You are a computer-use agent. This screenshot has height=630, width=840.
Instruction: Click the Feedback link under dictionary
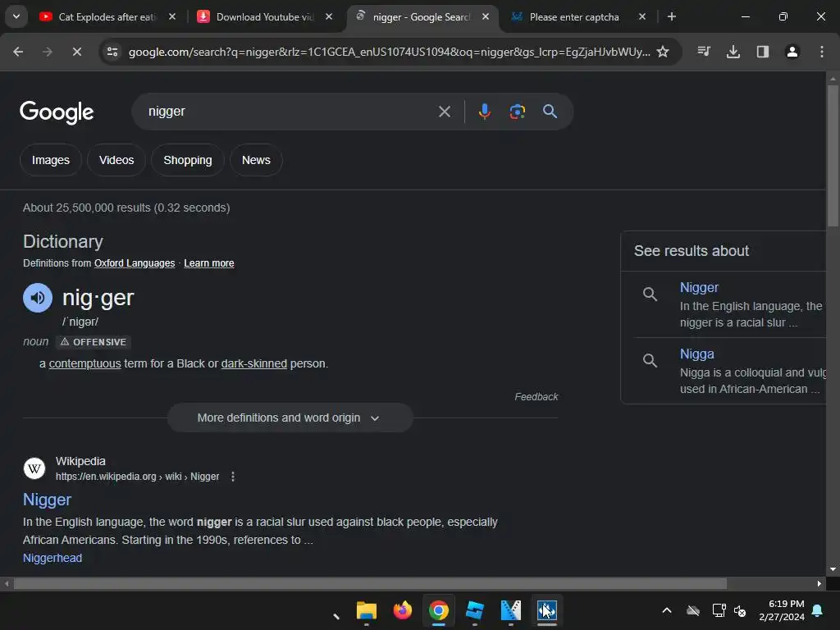coord(536,397)
